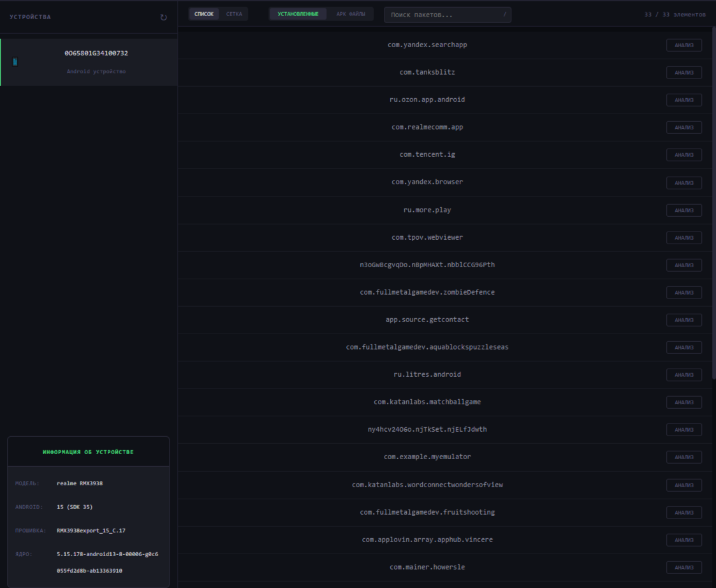Focus the Поиск пакетов search field
Viewport: 716px width, 588px height.
448,15
